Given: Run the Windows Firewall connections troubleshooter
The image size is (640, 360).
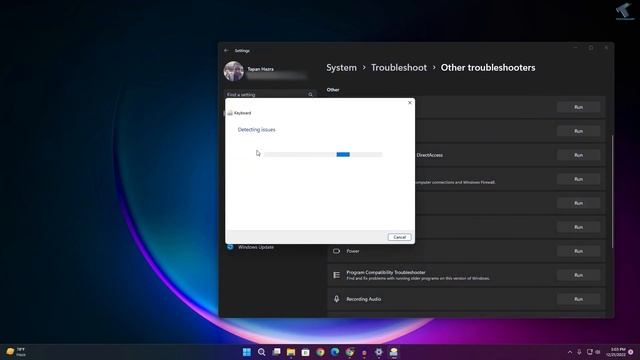Looking at the screenshot, I should (x=578, y=179).
